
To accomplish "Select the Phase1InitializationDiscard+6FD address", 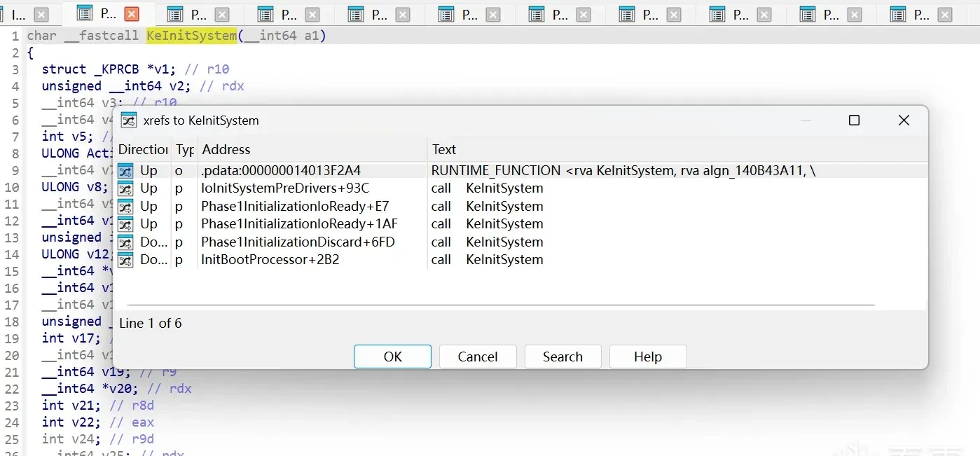I will tap(298, 242).
